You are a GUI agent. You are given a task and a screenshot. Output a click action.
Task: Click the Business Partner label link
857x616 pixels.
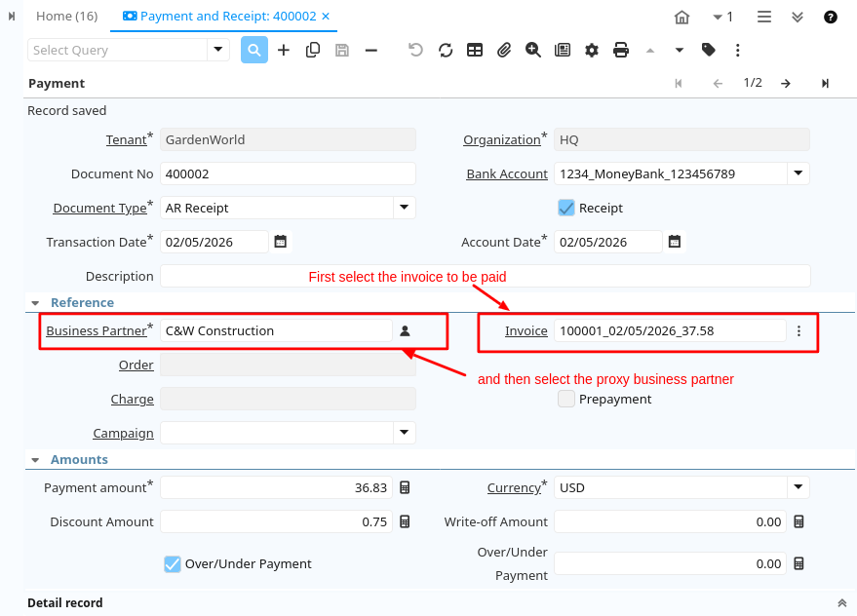click(x=96, y=330)
